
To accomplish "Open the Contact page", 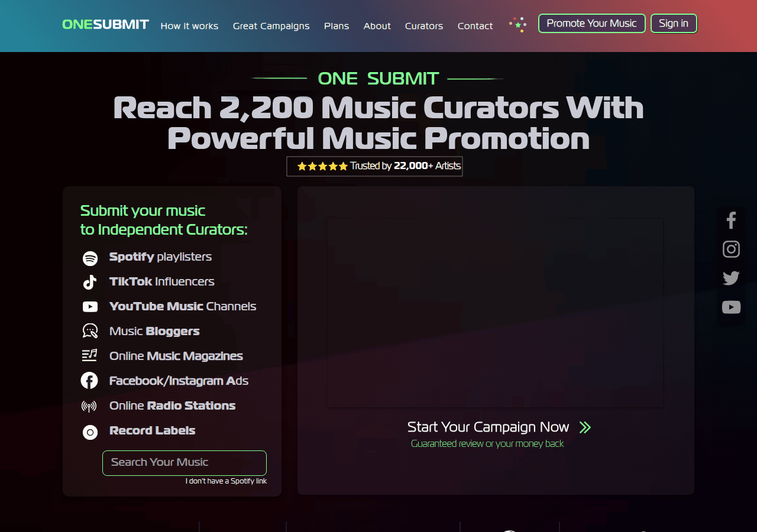I will 475,26.
